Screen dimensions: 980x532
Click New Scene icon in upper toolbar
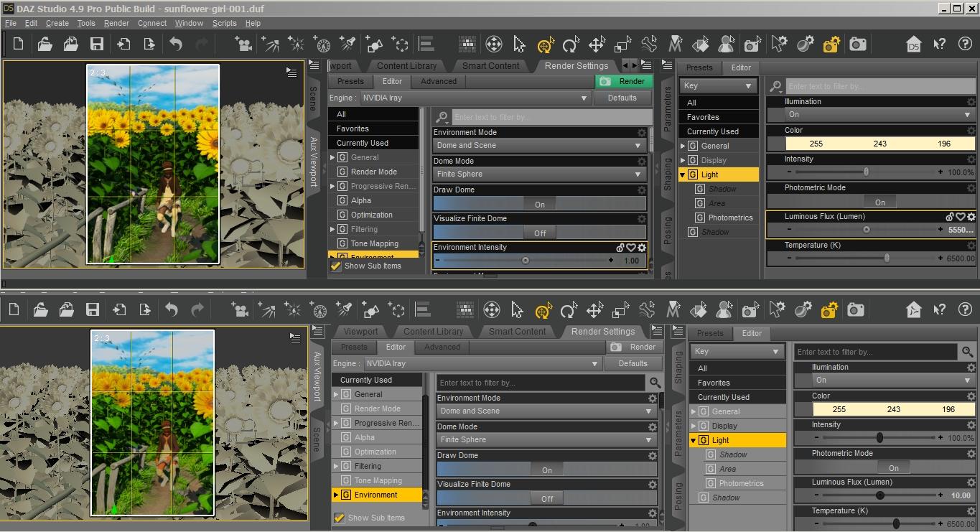[18, 45]
